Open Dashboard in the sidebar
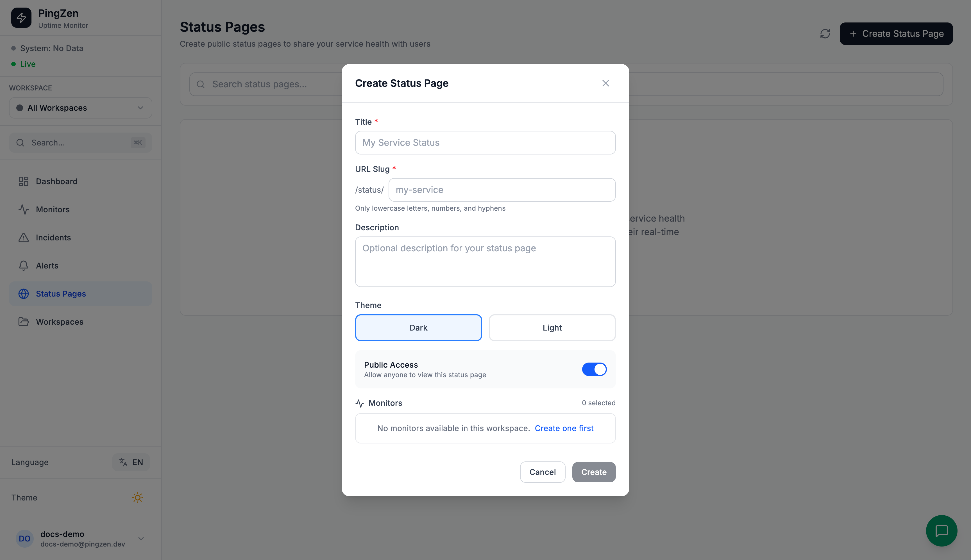This screenshot has height=560, width=971. (x=80, y=181)
